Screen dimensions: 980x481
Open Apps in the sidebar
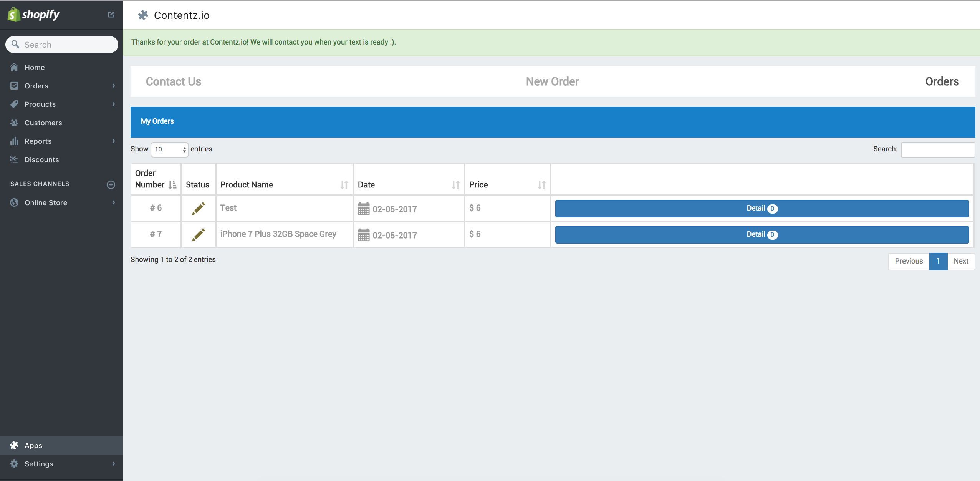pos(61,445)
